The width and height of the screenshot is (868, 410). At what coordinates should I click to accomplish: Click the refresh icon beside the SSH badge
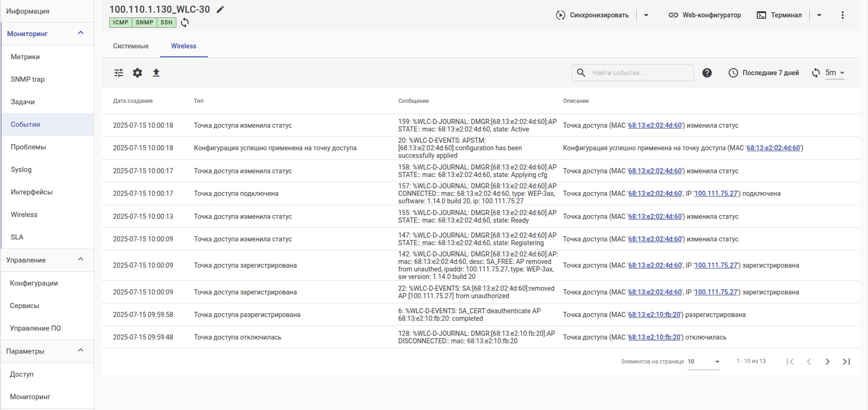pyautogui.click(x=185, y=23)
